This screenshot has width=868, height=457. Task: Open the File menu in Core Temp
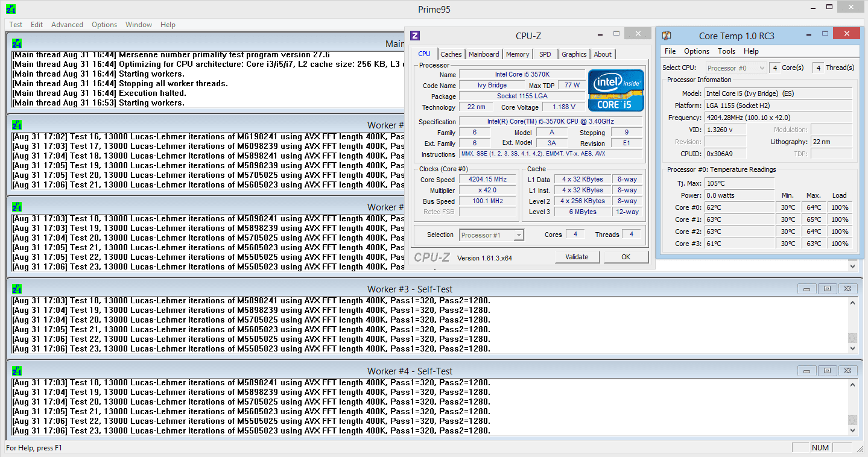pos(670,51)
